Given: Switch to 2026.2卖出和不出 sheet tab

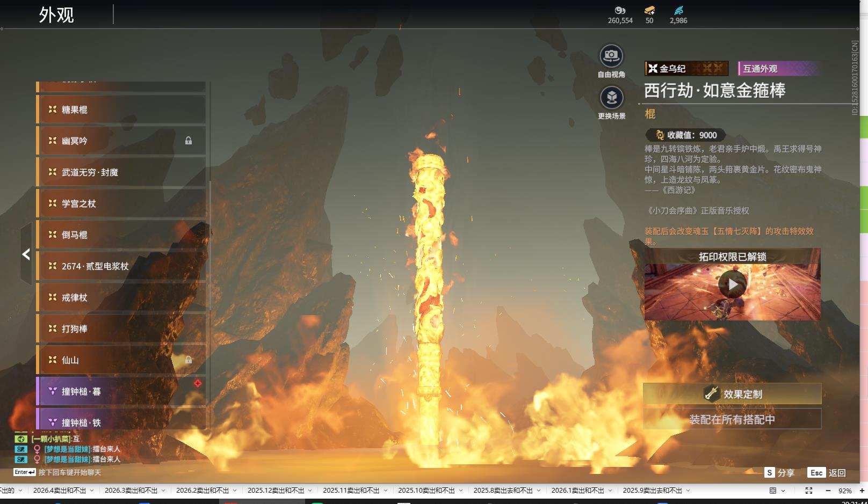Looking at the screenshot, I should coord(202,491).
